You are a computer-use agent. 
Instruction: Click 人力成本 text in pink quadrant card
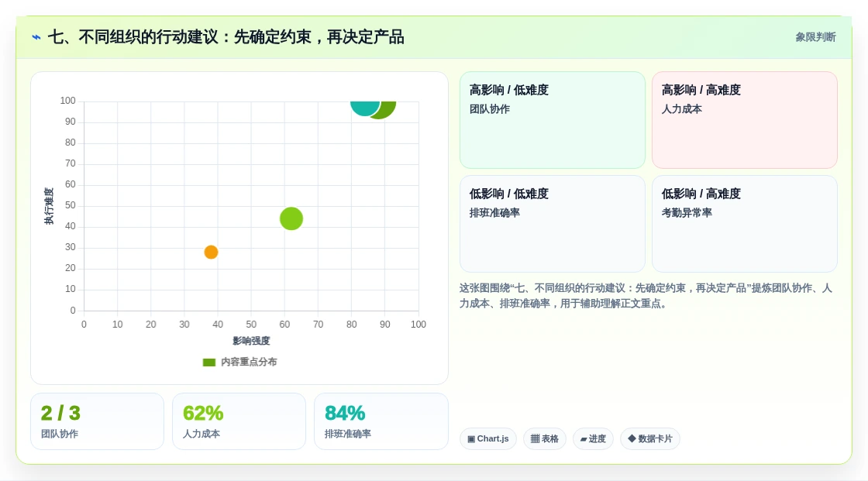[x=682, y=109]
